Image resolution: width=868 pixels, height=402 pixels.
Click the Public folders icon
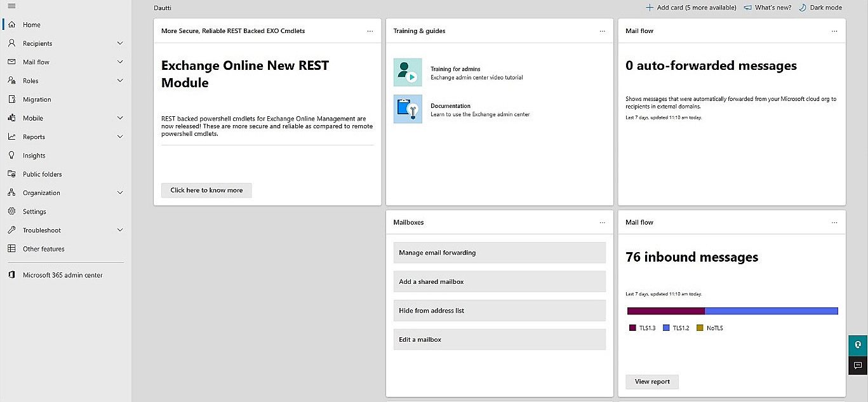click(11, 174)
